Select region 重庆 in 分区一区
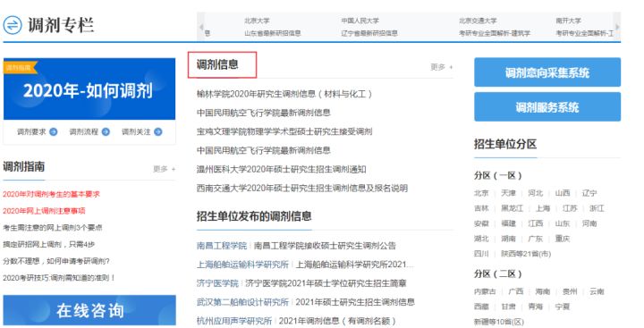This screenshot has height=328, width=644. pyautogui.click(x=563, y=239)
